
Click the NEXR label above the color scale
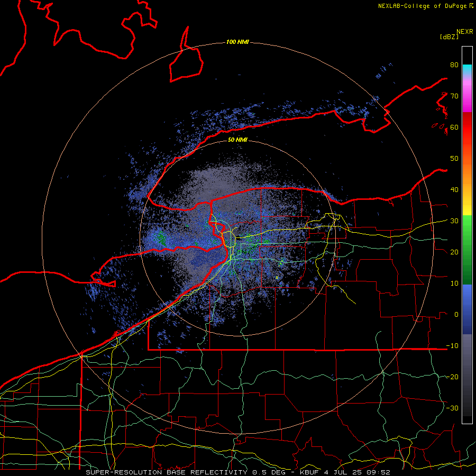(x=465, y=32)
